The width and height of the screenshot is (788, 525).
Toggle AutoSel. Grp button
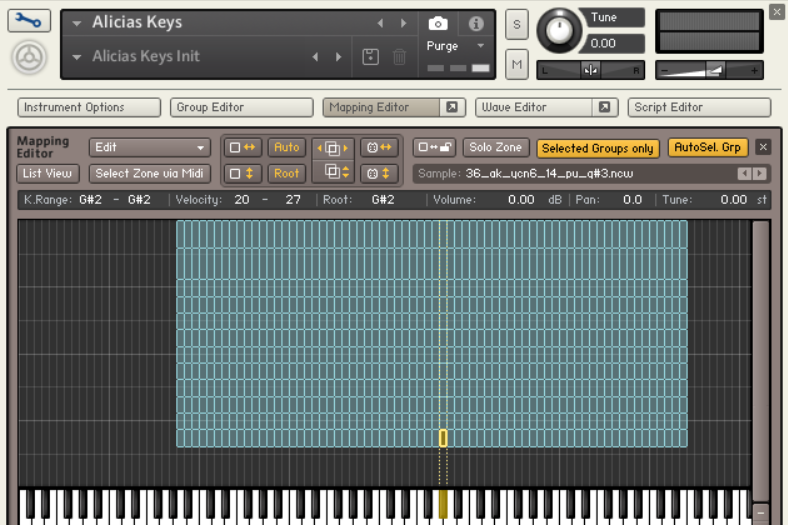pos(707,147)
